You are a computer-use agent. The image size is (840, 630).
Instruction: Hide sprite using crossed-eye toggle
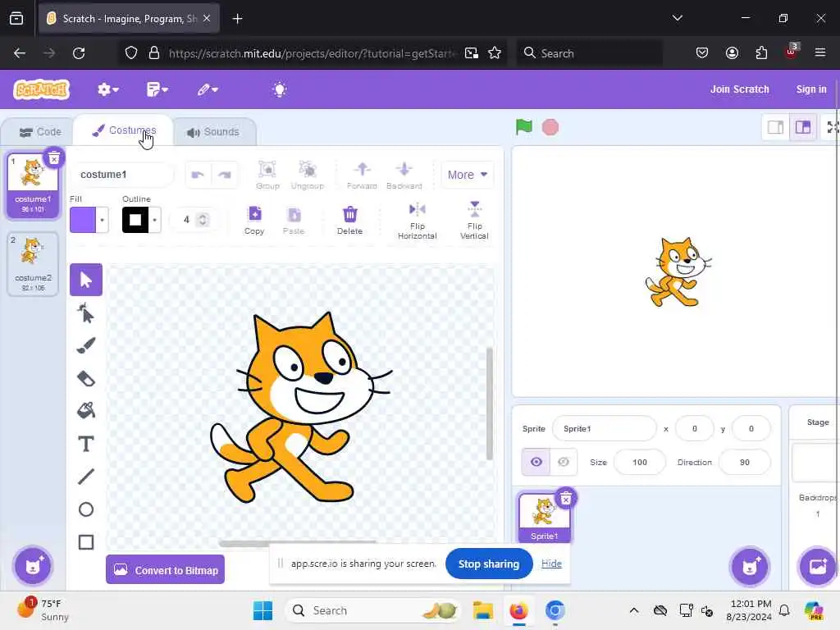[x=564, y=462]
